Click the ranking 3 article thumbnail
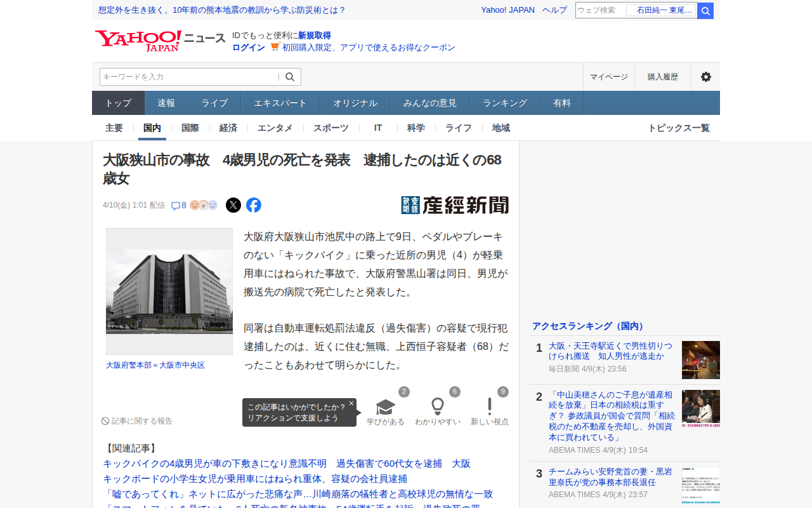This screenshot has width=812, height=508. pyautogui.click(x=701, y=486)
